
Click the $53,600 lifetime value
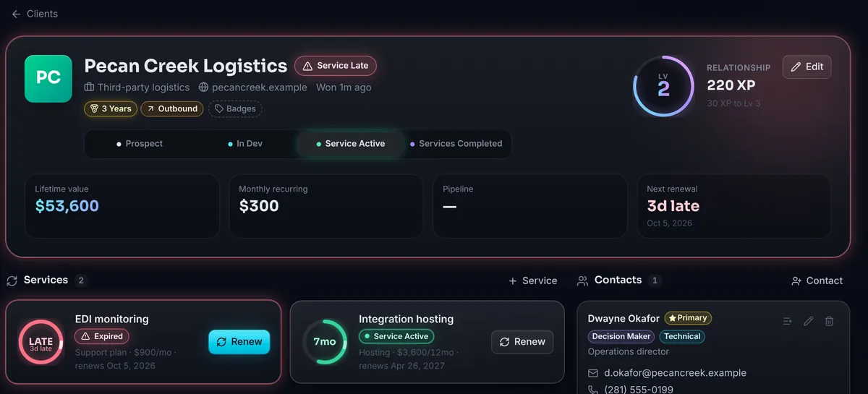pyautogui.click(x=67, y=206)
